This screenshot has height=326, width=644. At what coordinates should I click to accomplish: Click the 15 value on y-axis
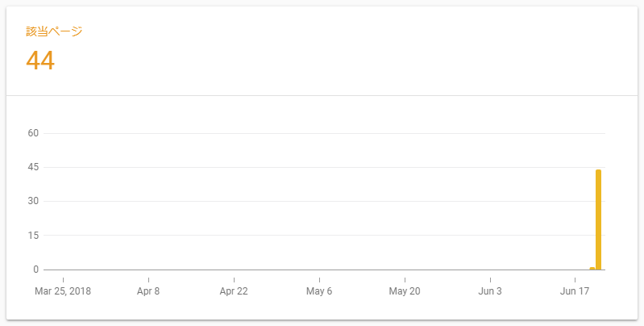(x=34, y=236)
